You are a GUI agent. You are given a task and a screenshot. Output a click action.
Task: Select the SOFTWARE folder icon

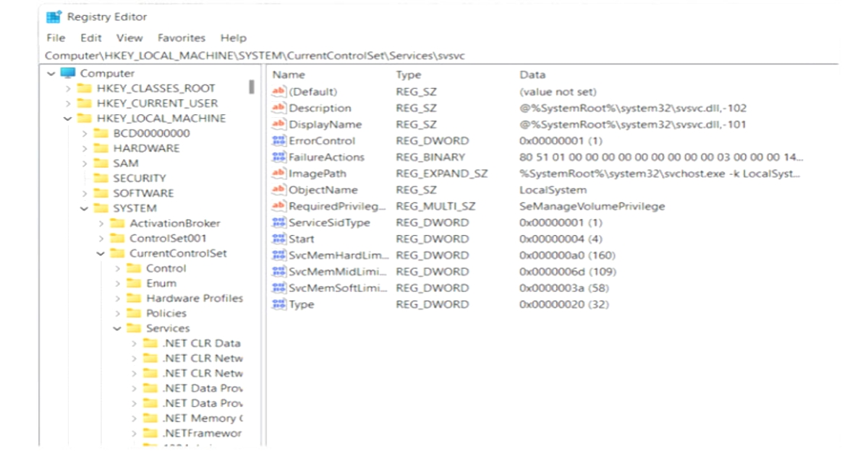(x=101, y=193)
